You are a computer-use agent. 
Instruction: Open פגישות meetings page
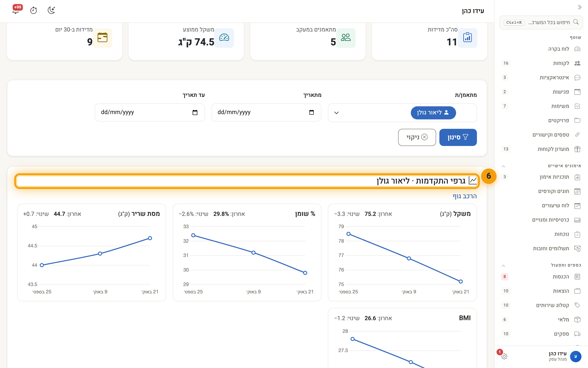tap(541, 92)
